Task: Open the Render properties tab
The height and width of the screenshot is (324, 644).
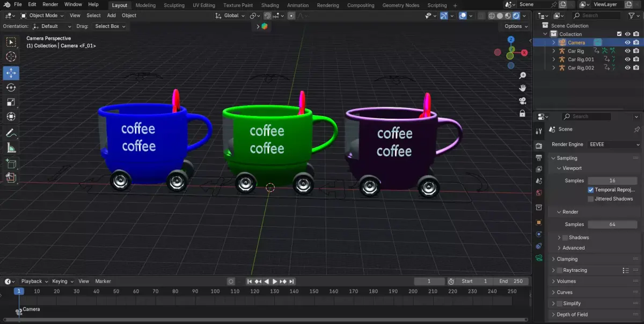Action: tap(539, 146)
